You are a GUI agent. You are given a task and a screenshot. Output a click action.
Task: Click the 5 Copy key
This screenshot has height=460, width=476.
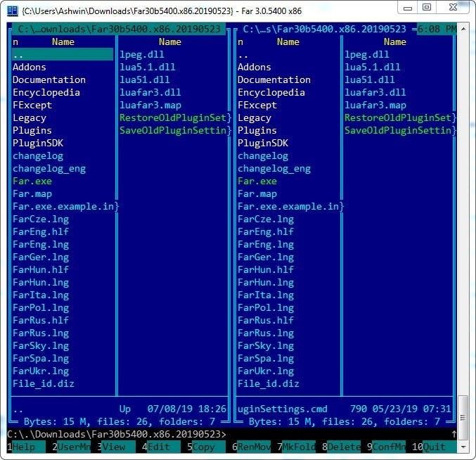pyautogui.click(x=206, y=447)
